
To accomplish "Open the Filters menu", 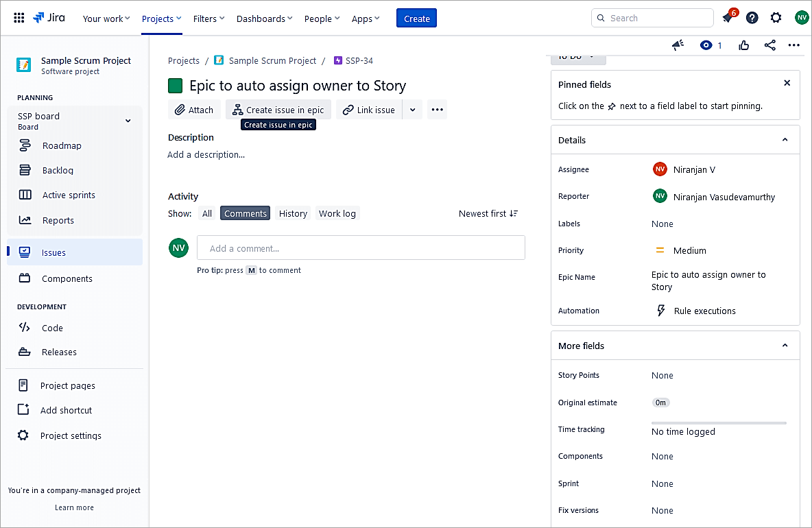I will (208, 19).
